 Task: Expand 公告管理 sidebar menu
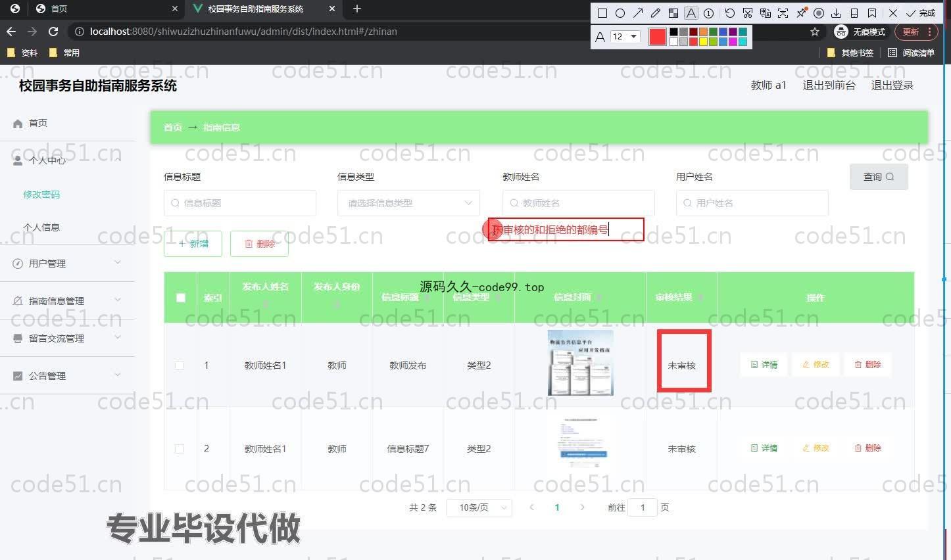[67, 376]
